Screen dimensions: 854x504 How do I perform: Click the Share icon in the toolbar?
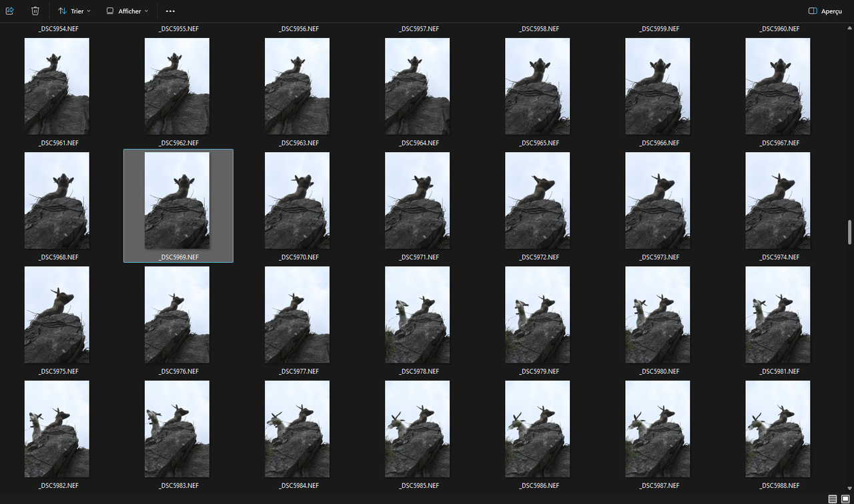[10, 11]
